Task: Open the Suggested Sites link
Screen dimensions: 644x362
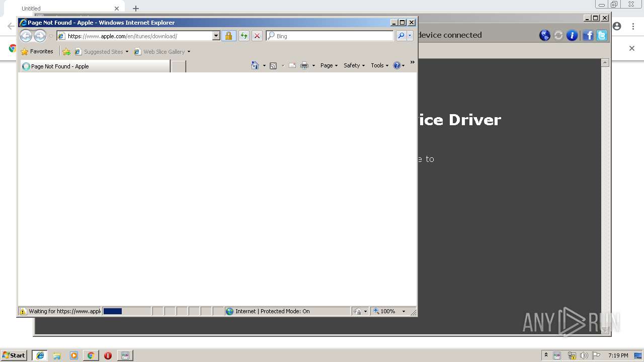Action: pyautogui.click(x=101, y=52)
